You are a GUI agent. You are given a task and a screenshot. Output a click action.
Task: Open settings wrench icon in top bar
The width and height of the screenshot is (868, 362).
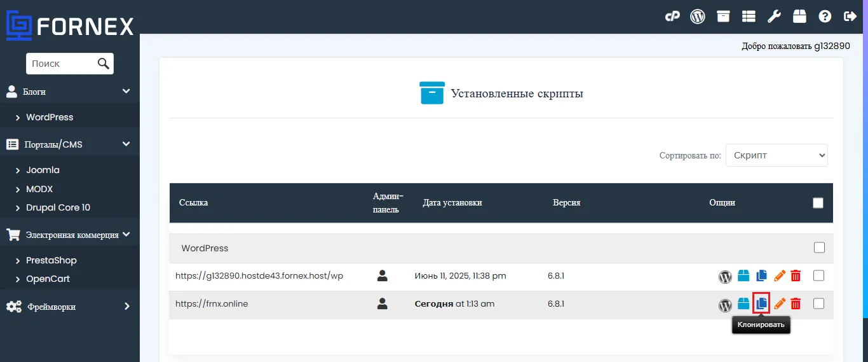[x=774, y=17]
